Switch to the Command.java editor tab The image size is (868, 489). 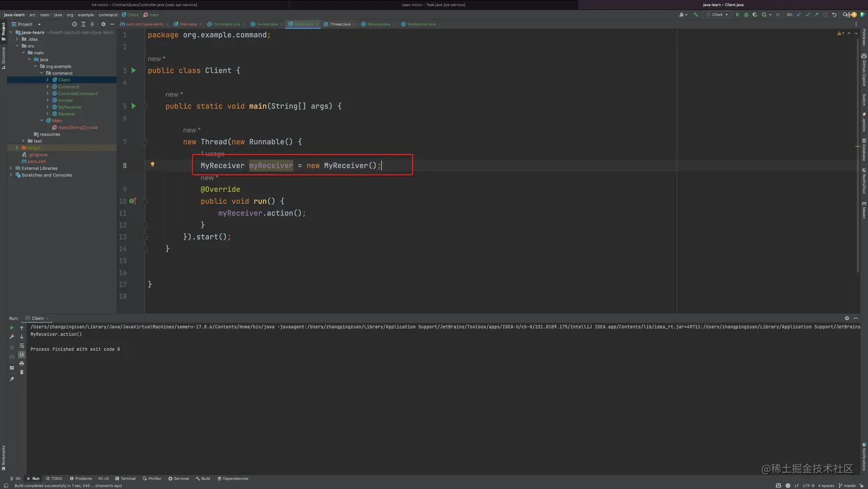coord(226,24)
